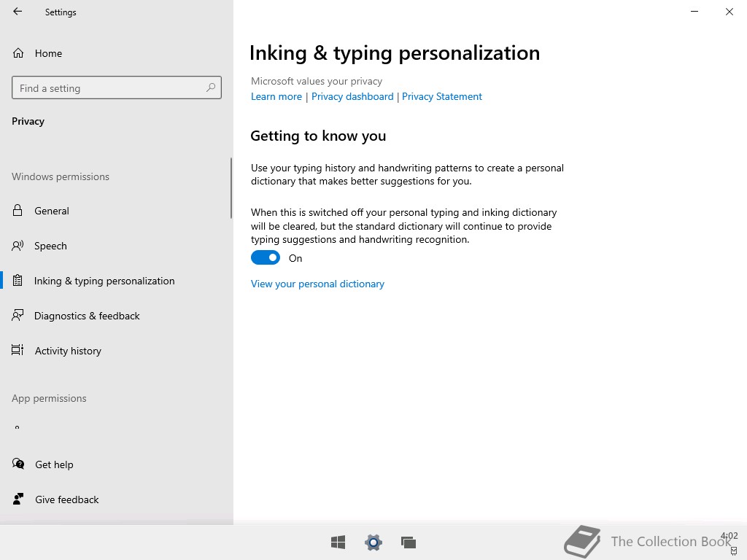The width and height of the screenshot is (747, 560).
Task: Click the sidebar vertical scrollbar
Action: tap(231, 188)
